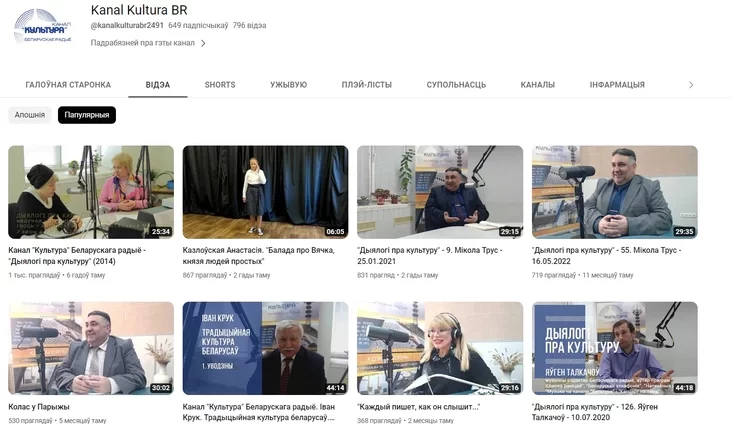Open the 44:14 Іван Крук thumbnail
732x424 pixels.
(x=265, y=348)
